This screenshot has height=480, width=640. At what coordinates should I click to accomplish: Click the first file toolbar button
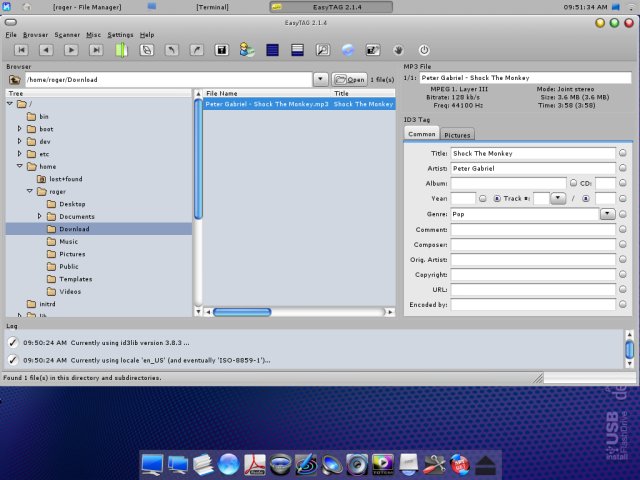(x=22, y=49)
